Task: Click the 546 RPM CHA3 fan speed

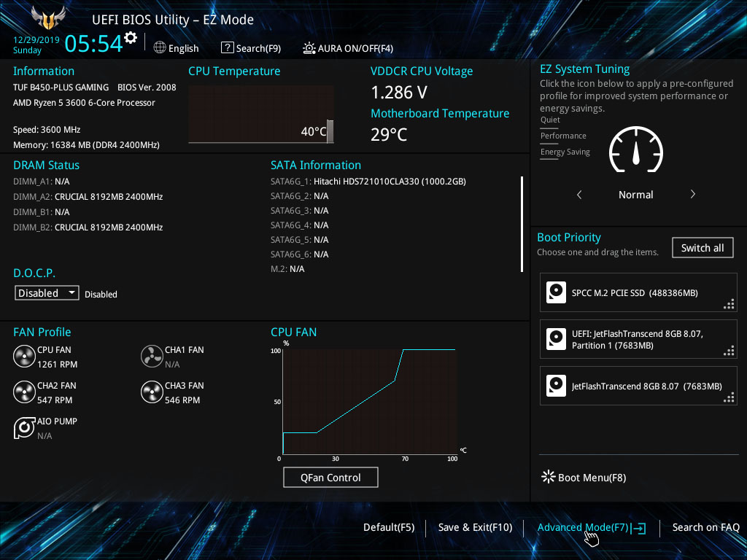Action: (182, 400)
